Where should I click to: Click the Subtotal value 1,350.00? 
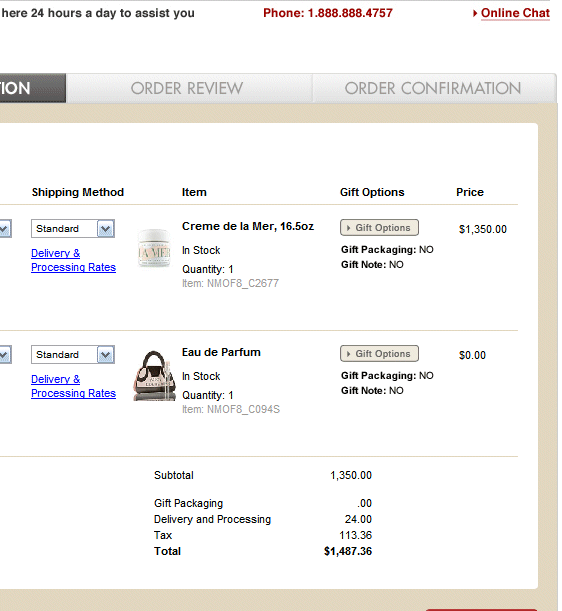click(x=351, y=475)
